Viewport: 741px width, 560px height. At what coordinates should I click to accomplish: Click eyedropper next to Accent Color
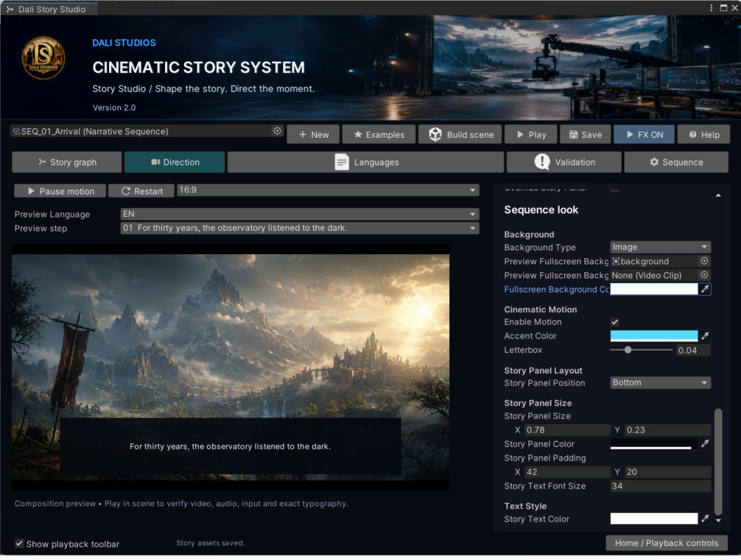tap(705, 336)
